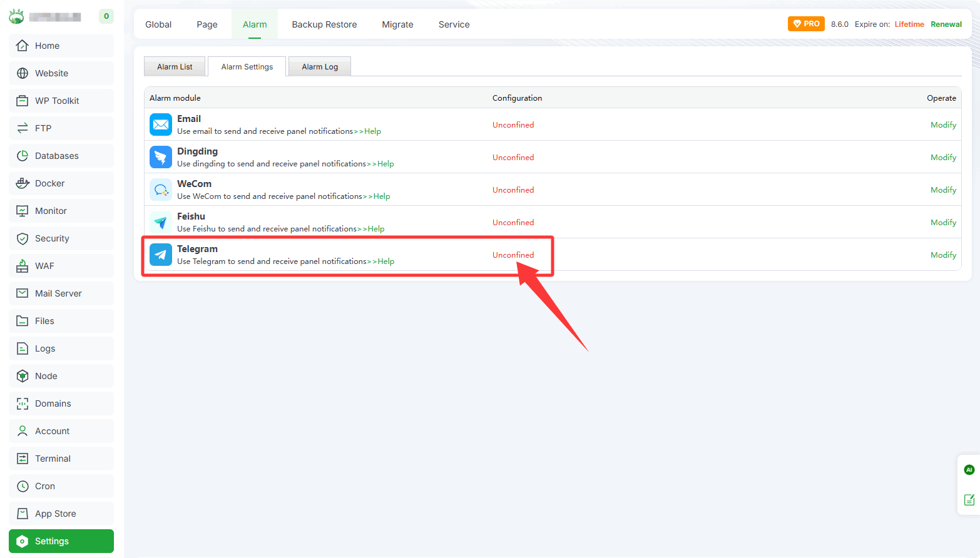Open the Security section
980x558 pixels.
[61, 238]
